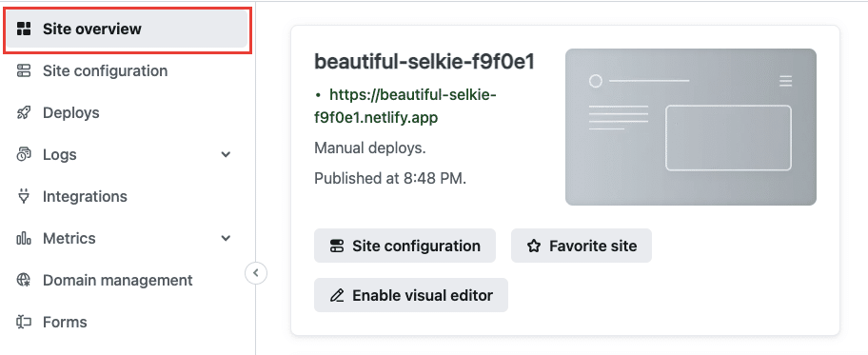Click the Site overview grid icon
This screenshot has width=868, height=355.
click(x=23, y=29)
